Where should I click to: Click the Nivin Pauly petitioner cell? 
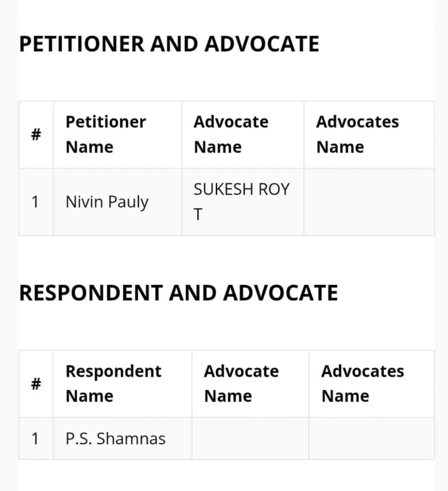tap(118, 202)
